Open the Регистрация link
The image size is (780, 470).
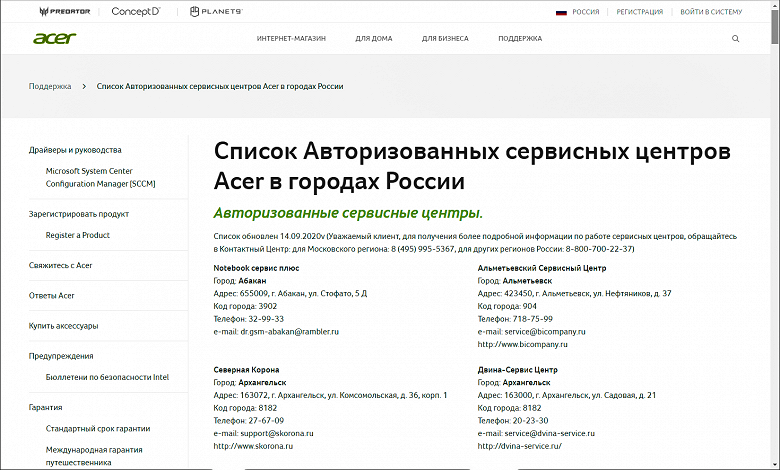pos(639,12)
